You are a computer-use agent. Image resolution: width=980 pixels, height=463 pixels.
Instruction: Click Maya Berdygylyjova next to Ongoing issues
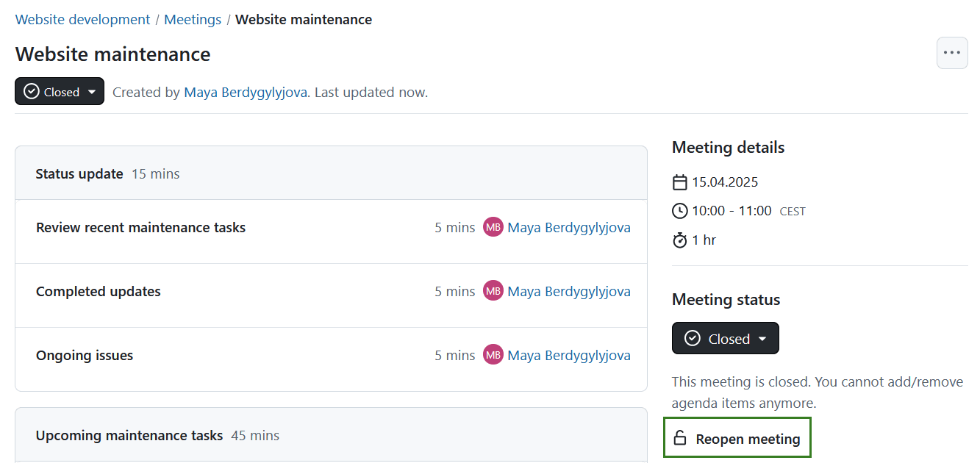click(568, 355)
